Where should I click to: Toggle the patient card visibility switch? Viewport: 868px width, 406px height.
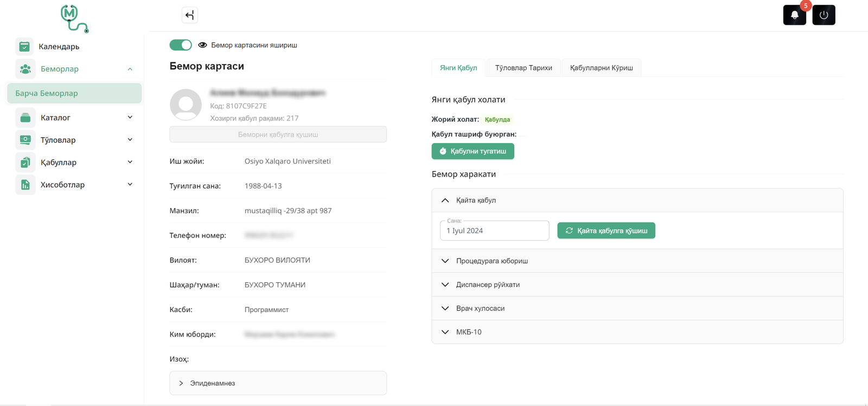pos(181,45)
